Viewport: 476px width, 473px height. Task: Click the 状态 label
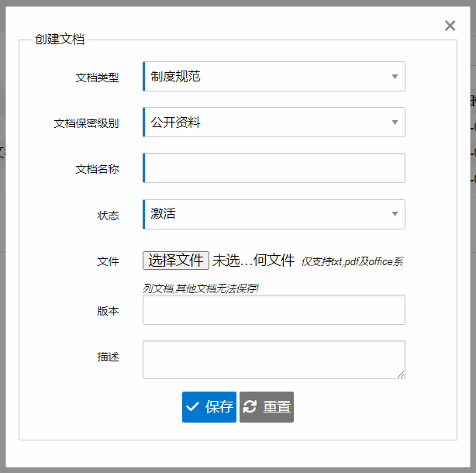pyautogui.click(x=108, y=216)
